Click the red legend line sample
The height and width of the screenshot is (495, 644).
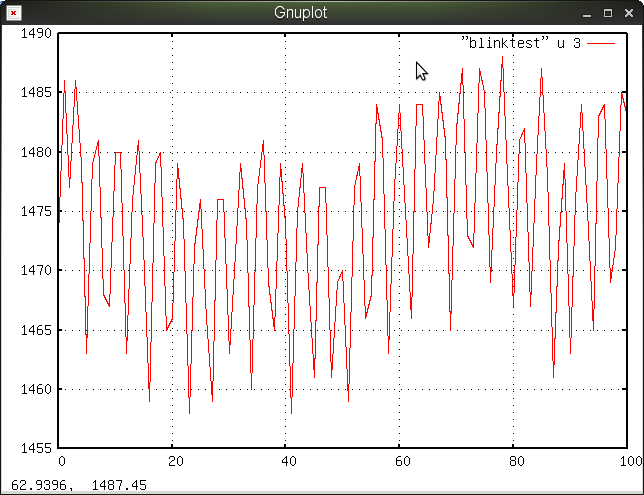tap(601, 44)
